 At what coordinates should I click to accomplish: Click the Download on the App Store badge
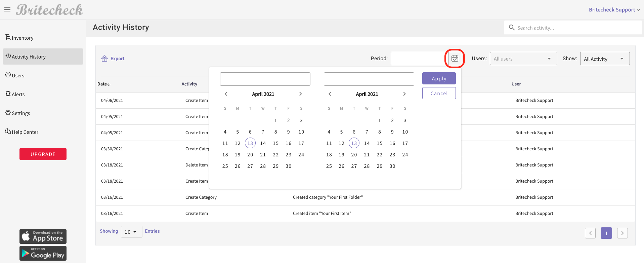tap(43, 236)
